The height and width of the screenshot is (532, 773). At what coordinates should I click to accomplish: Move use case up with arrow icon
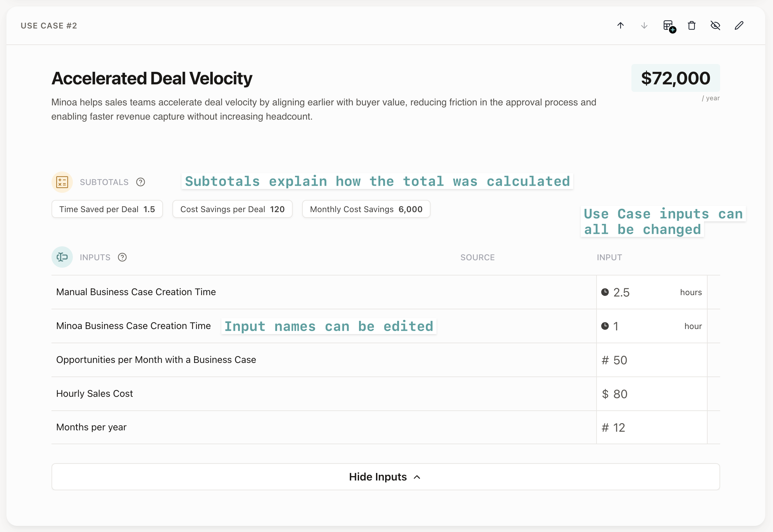[620, 26]
